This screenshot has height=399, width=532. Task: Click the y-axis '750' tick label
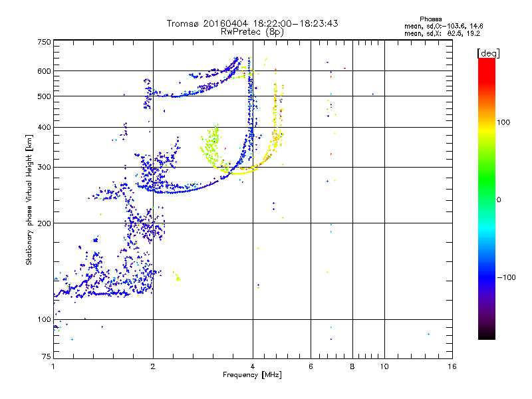coord(44,42)
